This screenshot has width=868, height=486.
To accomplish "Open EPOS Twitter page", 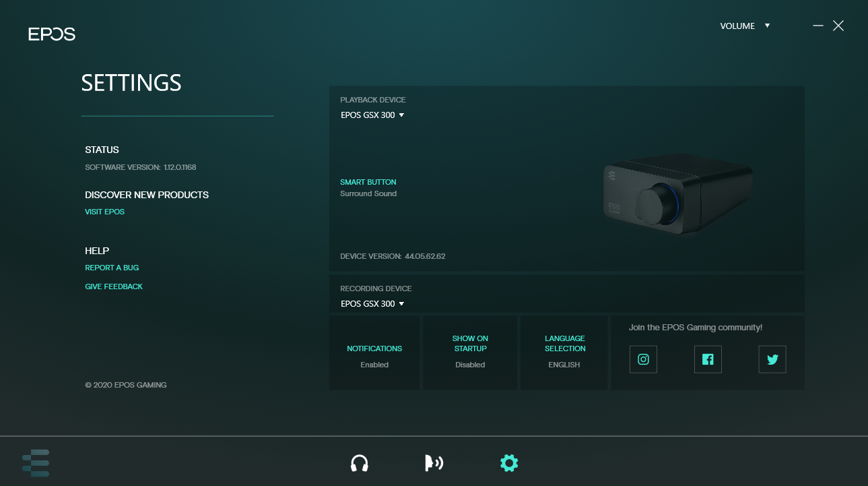I will [x=772, y=359].
